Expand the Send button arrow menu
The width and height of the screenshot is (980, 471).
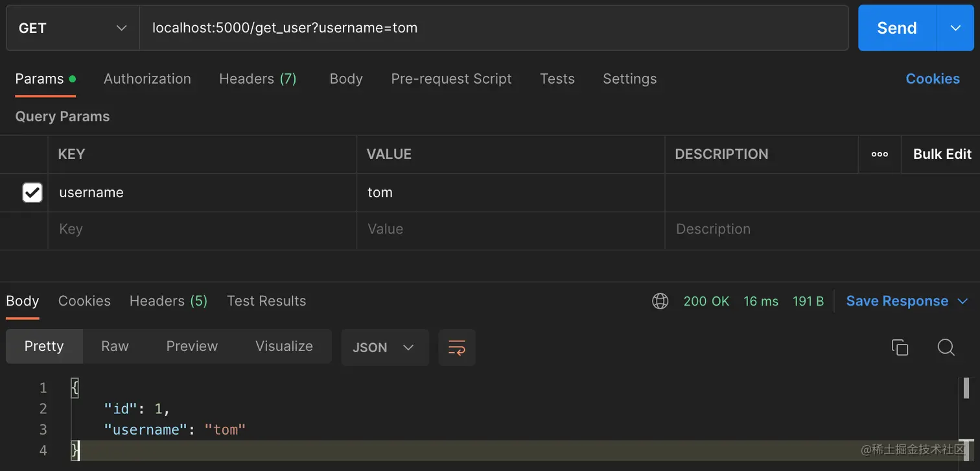tap(955, 28)
